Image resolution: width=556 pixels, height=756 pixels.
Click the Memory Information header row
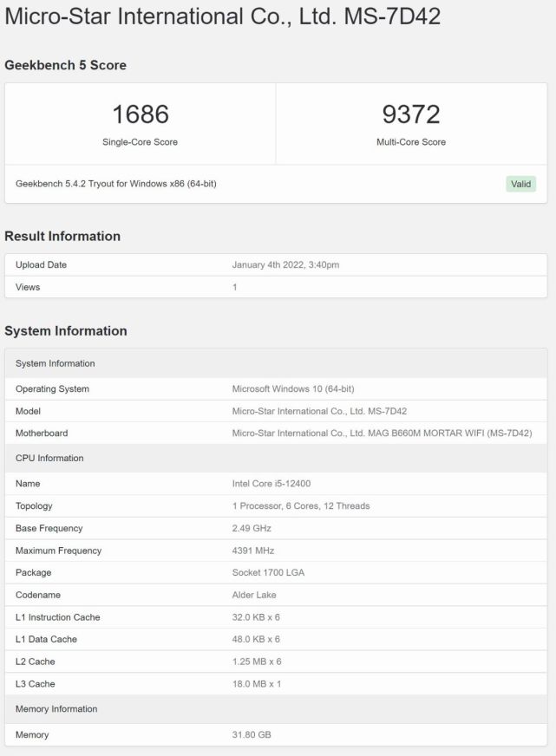[x=276, y=709]
